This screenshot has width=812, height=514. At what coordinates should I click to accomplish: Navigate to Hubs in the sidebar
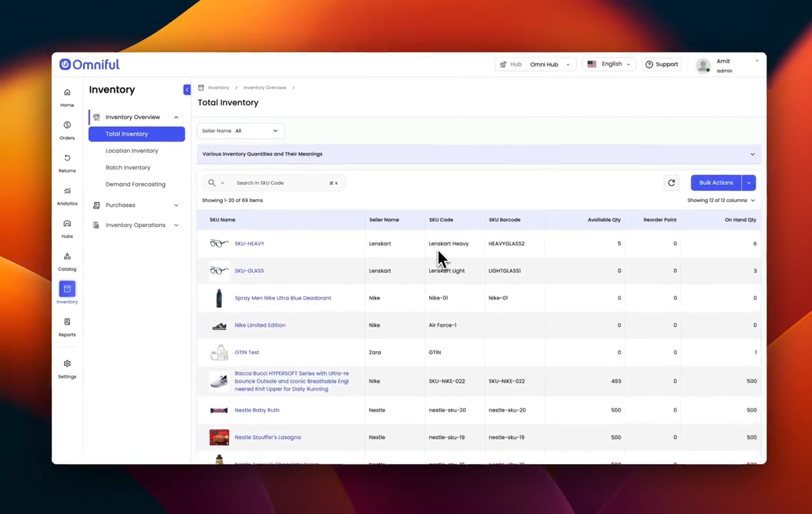67,224
